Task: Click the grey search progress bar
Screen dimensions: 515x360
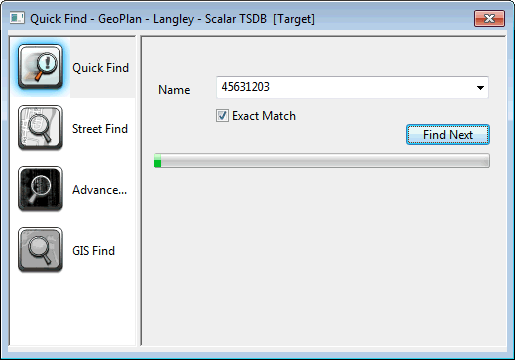Action: click(322, 161)
